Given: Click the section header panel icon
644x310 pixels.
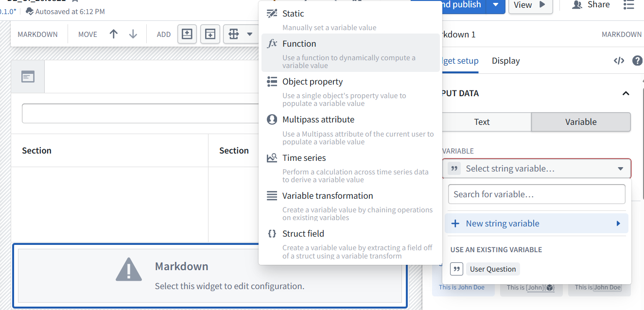Looking at the screenshot, I should point(28,76).
